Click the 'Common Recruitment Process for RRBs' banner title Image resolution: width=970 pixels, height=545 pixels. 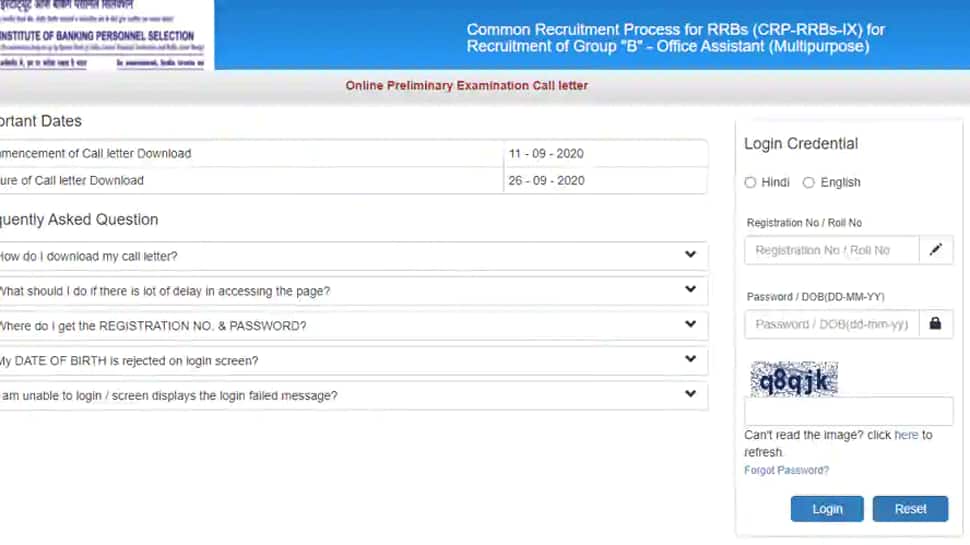click(x=676, y=38)
